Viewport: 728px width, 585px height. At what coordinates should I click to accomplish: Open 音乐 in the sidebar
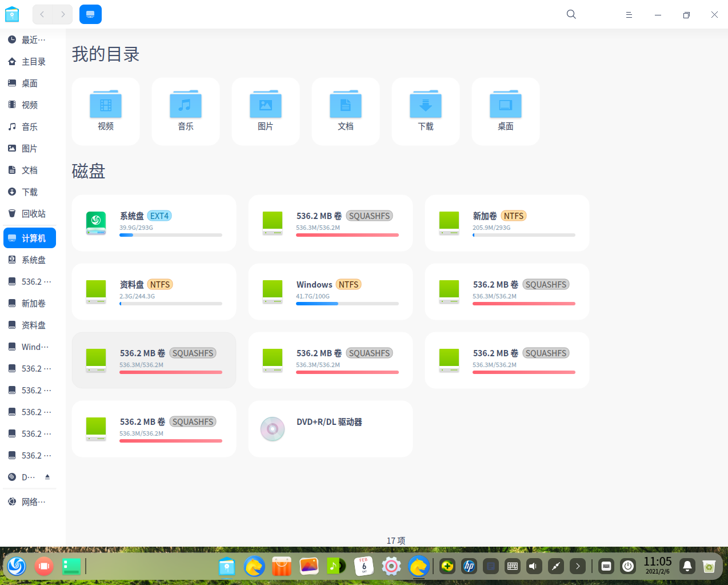pyautogui.click(x=30, y=127)
